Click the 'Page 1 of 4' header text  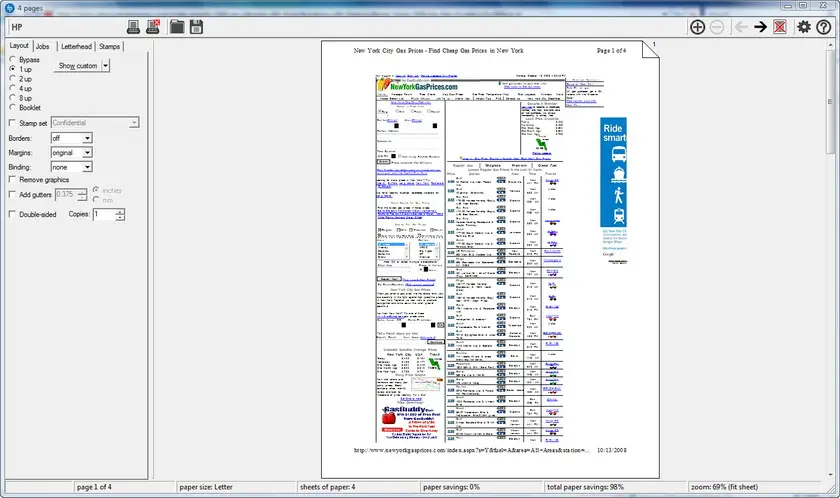[x=611, y=50]
